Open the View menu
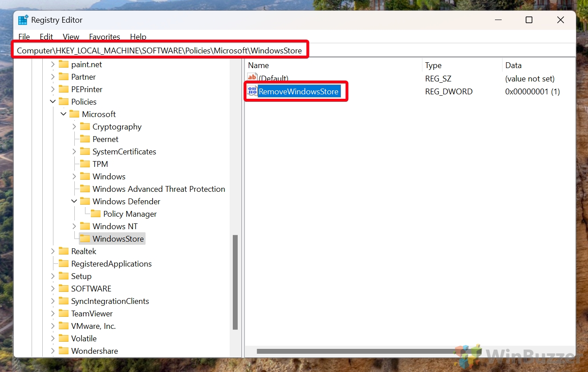The width and height of the screenshot is (588, 372). point(71,37)
